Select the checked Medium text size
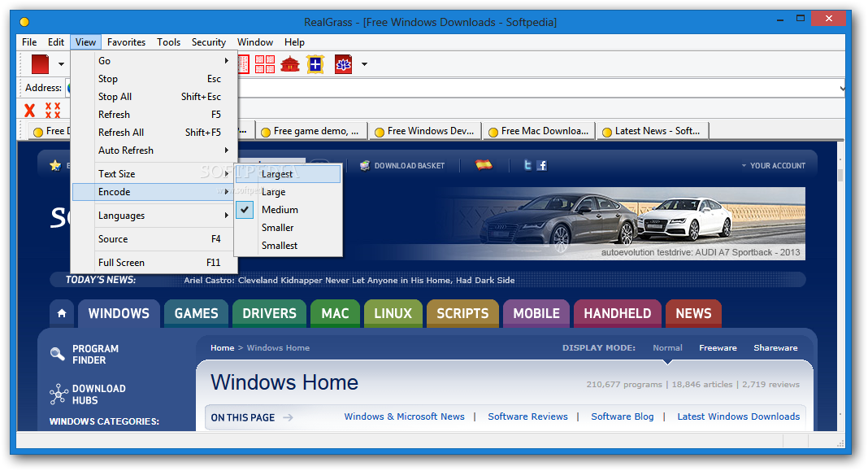 (289, 209)
